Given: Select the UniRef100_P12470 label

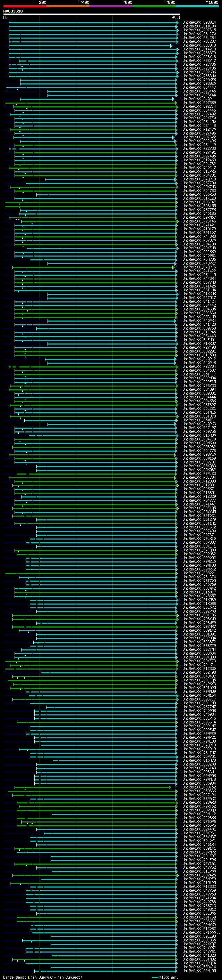Looking at the screenshot, I should [199, 129].
